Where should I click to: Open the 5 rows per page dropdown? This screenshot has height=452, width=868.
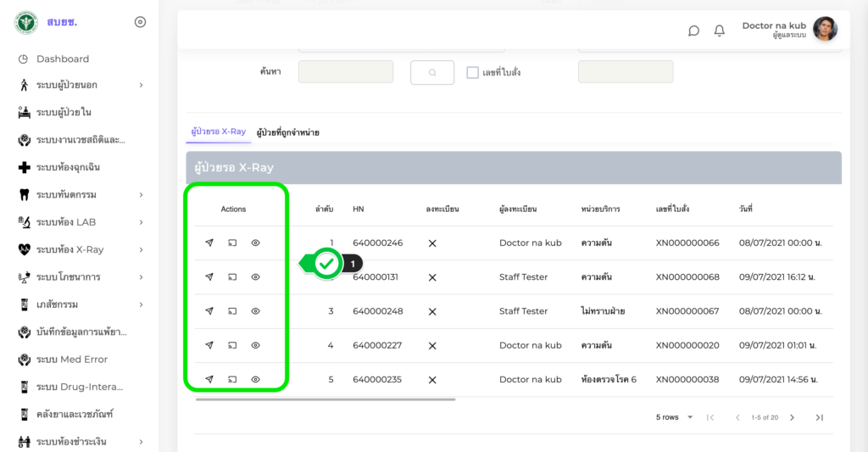(x=675, y=417)
